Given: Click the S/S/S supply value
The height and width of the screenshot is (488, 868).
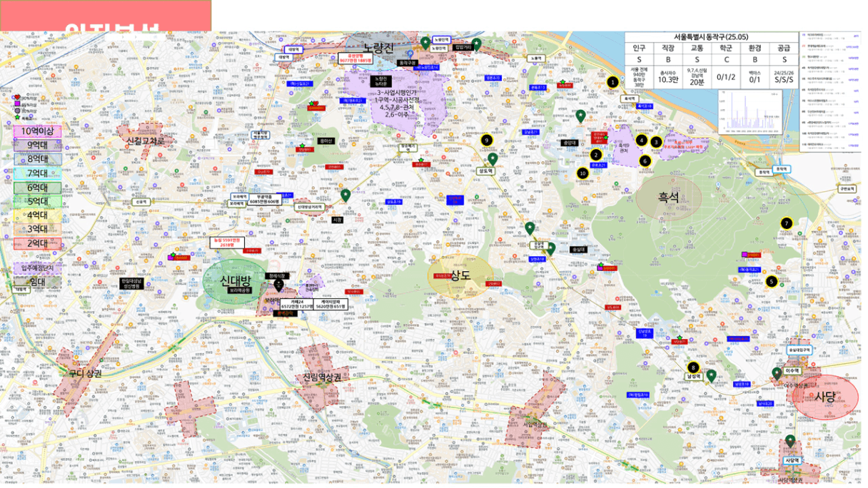Looking at the screenshot, I should pyautogui.click(x=783, y=80).
